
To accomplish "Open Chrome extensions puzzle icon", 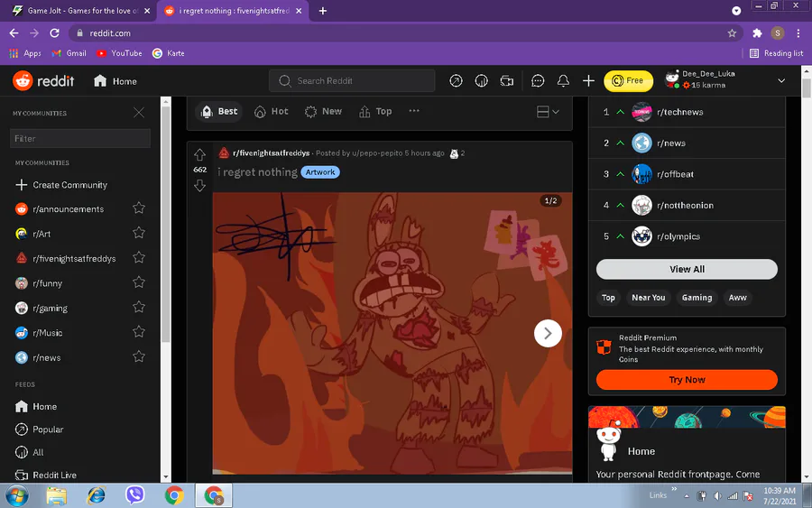I will tap(757, 33).
